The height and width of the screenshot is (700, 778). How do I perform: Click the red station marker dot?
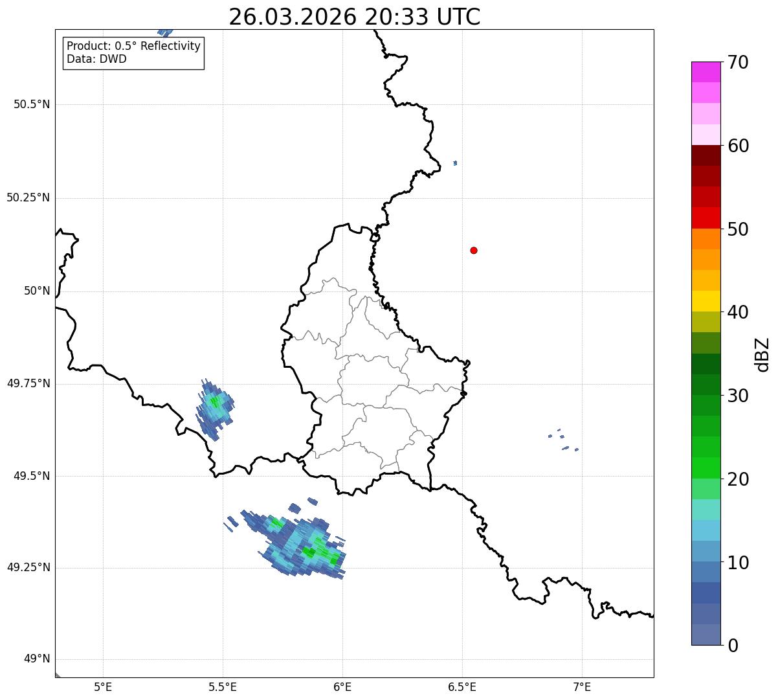coord(474,250)
